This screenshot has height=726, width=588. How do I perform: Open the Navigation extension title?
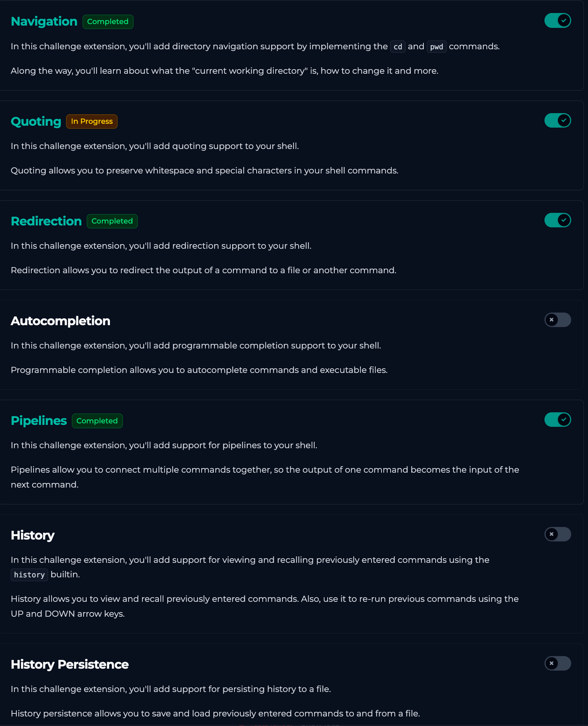pyautogui.click(x=44, y=21)
